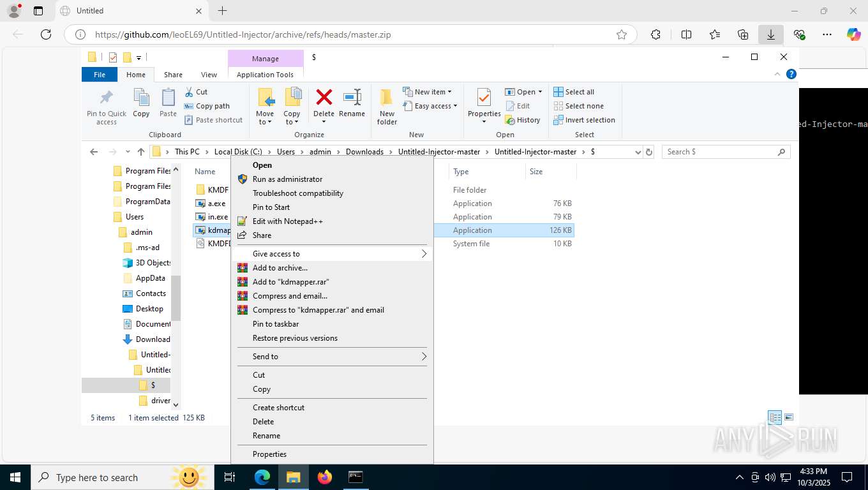Select the in.exe file
The height and width of the screenshot is (490, 868).
click(218, 217)
